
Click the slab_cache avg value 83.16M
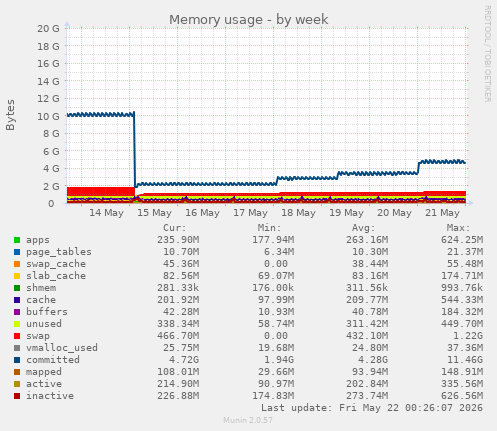[370, 276]
